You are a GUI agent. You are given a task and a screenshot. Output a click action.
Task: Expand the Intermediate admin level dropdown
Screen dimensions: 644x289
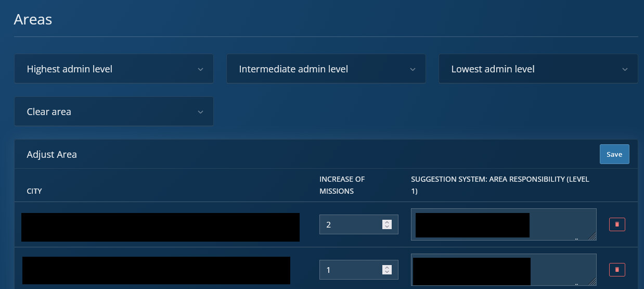click(x=326, y=69)
